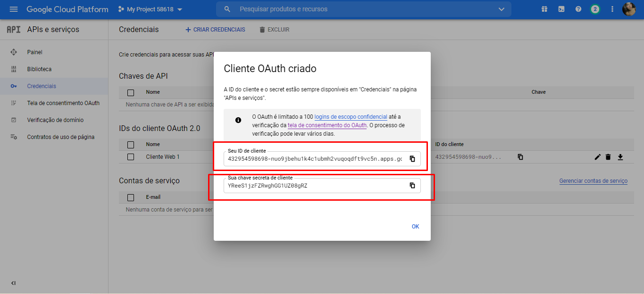Click the E-mail column header
This screenshot has height=294, width=644.
(153, 197)
